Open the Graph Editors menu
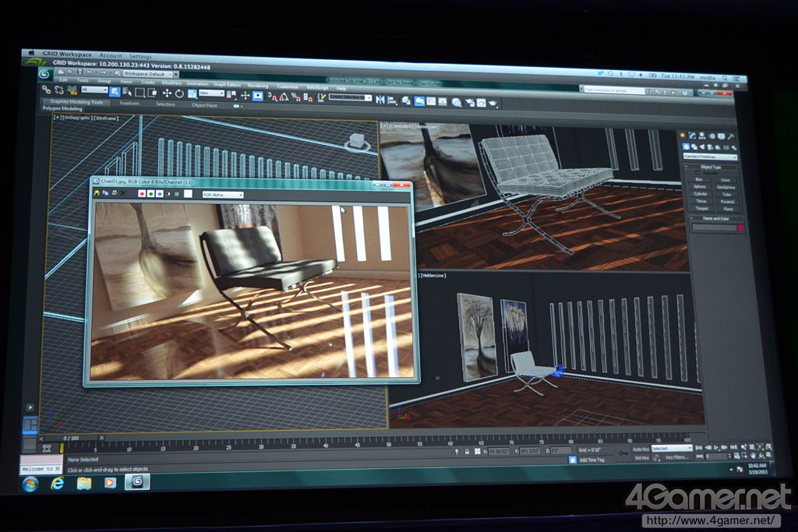Image resolution: width=798 pixels, height=532 pixels. (x=227, y=84)
